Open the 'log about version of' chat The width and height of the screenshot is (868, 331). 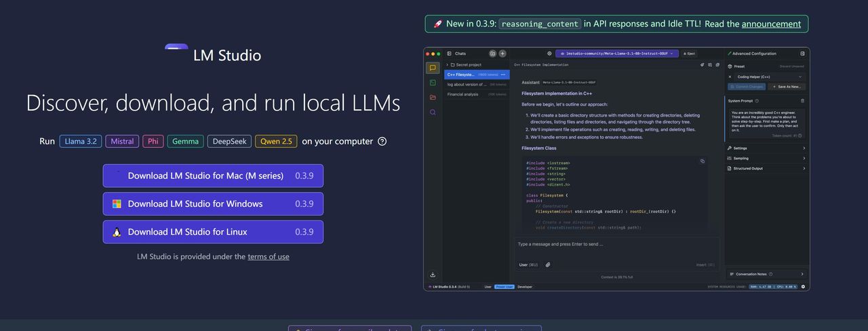(477, 85)
